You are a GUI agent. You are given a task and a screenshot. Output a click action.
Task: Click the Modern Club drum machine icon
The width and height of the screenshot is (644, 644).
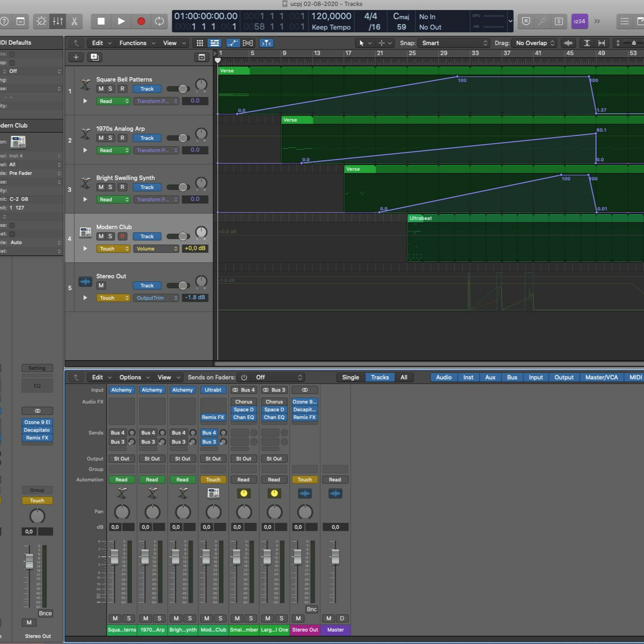click(x=85, y=232)
